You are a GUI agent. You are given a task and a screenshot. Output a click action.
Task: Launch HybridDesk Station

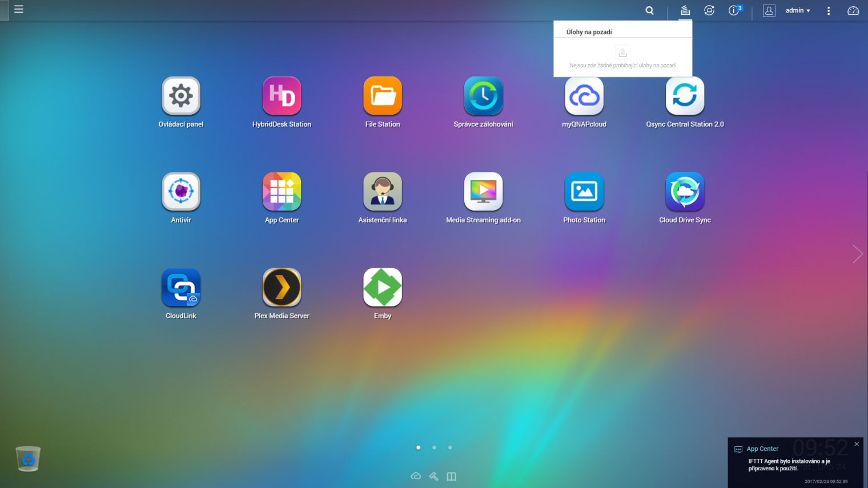[282, 96]
